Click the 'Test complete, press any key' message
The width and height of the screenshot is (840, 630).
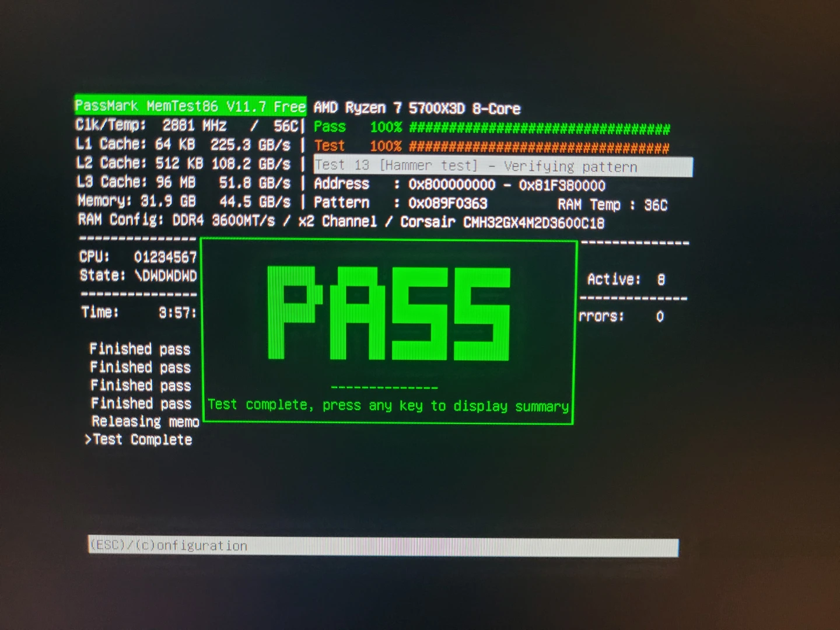(x=388, y=405)
